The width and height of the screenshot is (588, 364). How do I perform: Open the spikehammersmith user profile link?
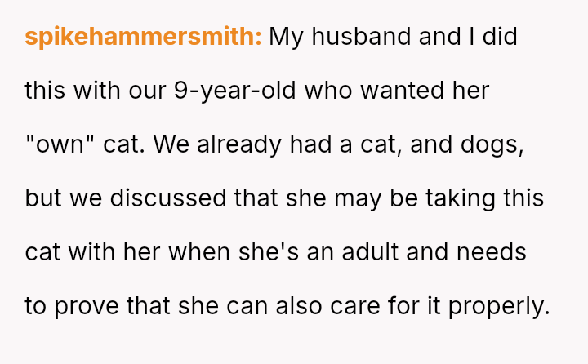pos(143,37)
